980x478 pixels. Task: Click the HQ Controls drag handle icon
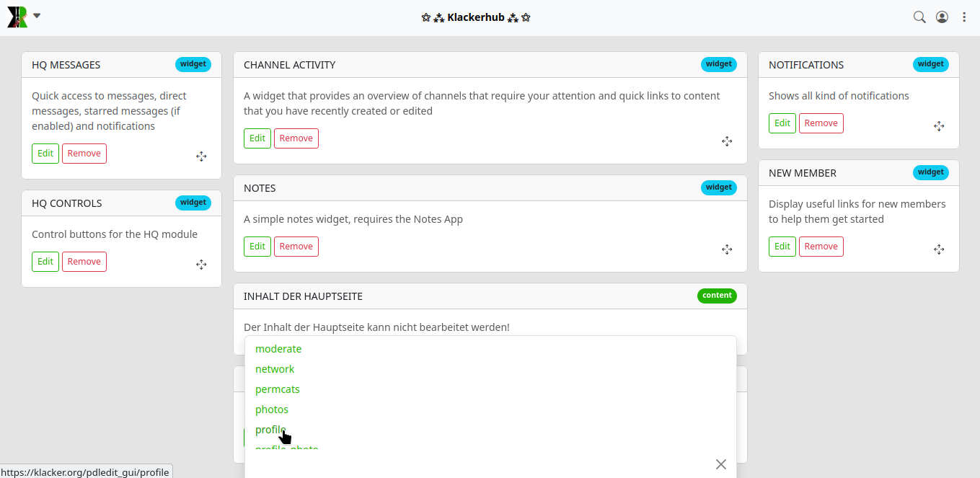(201, 265)
